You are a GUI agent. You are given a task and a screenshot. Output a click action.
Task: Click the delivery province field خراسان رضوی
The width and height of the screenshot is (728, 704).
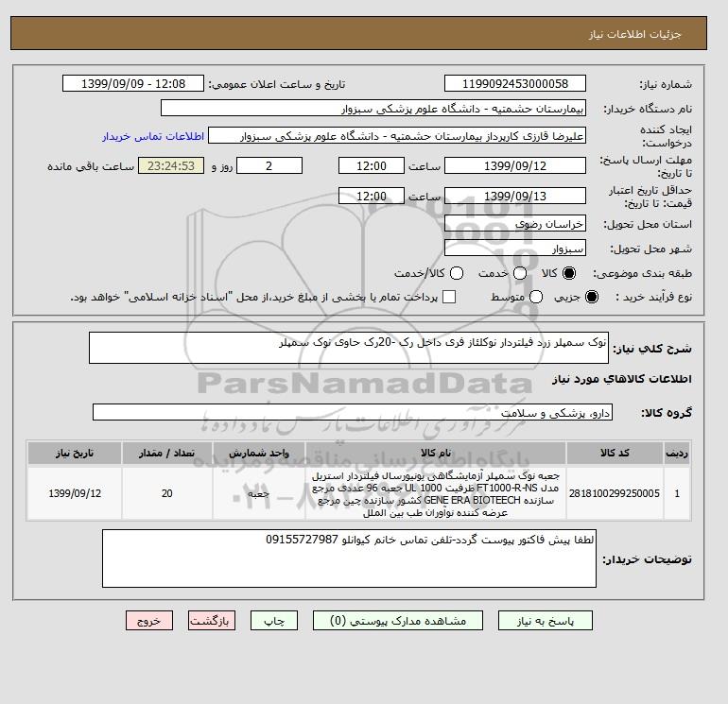pos(515,224)
